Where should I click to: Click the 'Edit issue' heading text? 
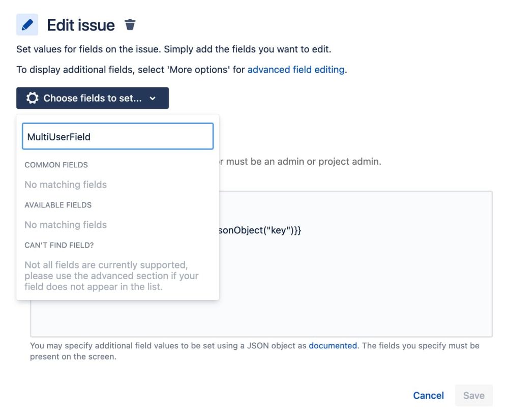(81, 25)
